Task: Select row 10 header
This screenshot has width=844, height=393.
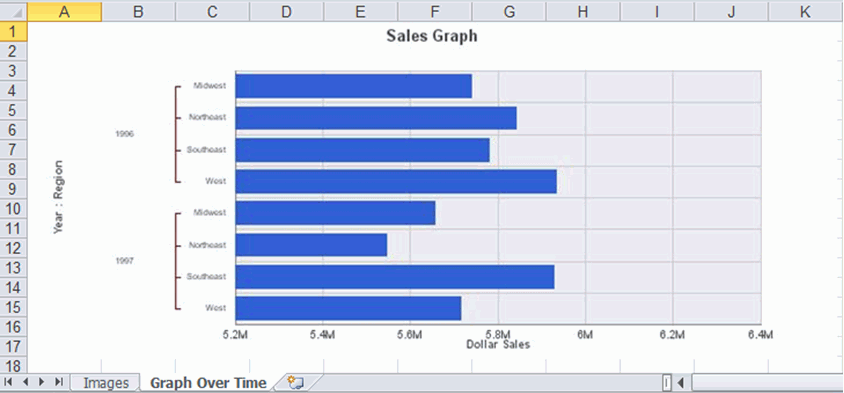Action: (x=13, y=209)
